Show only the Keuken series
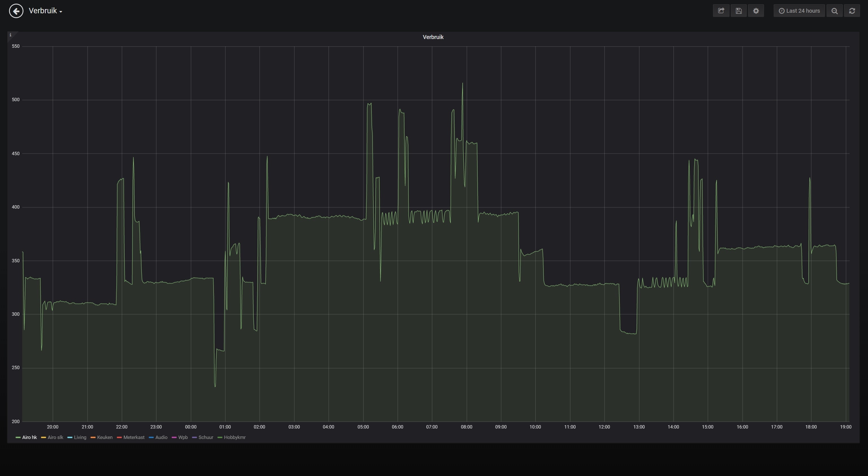868x476 pixels. pos(105,437)
